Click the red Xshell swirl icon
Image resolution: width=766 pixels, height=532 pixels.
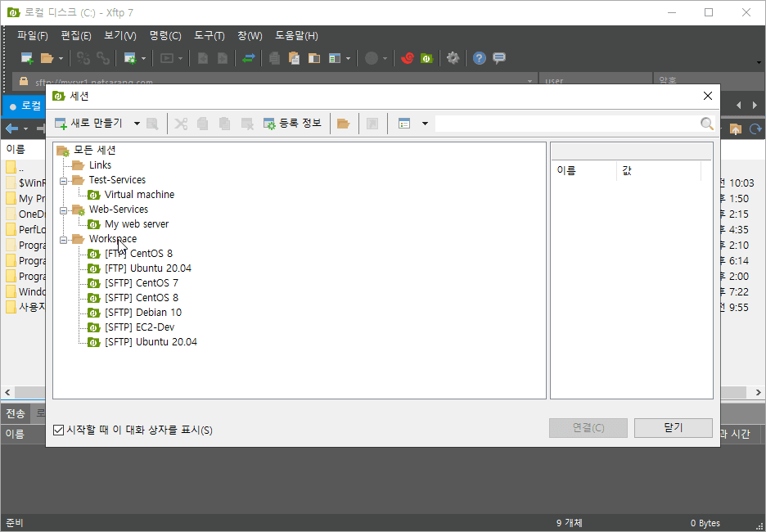pos(408,58)
